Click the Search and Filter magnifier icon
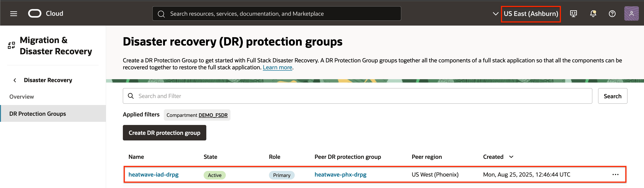This screenshot has width=644, height=188. click(x=131, y=96)
